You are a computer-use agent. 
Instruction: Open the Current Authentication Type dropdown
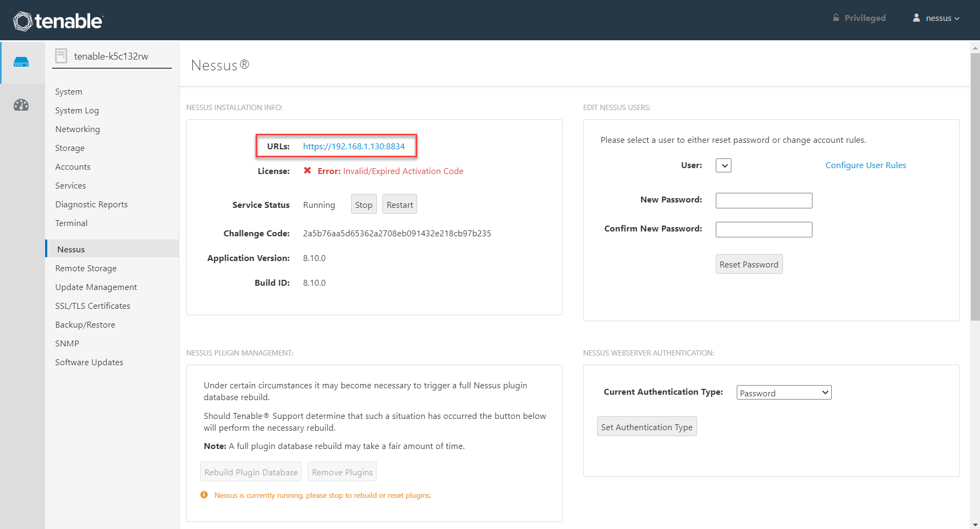tap(784, 393)
